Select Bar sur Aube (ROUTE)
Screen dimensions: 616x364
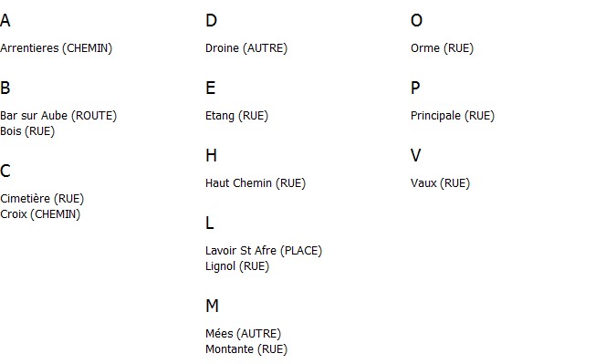[58, 116]
